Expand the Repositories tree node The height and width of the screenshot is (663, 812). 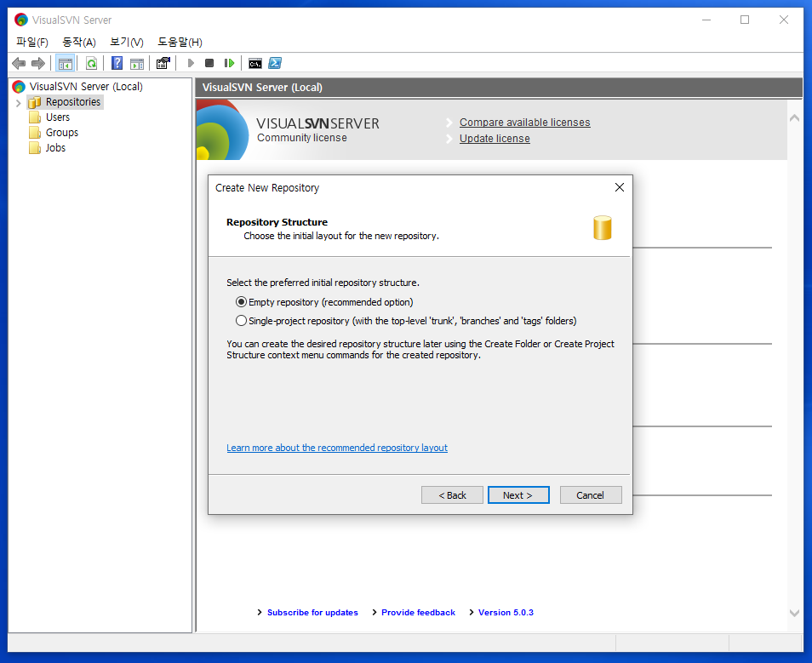(x=18, y=103)
